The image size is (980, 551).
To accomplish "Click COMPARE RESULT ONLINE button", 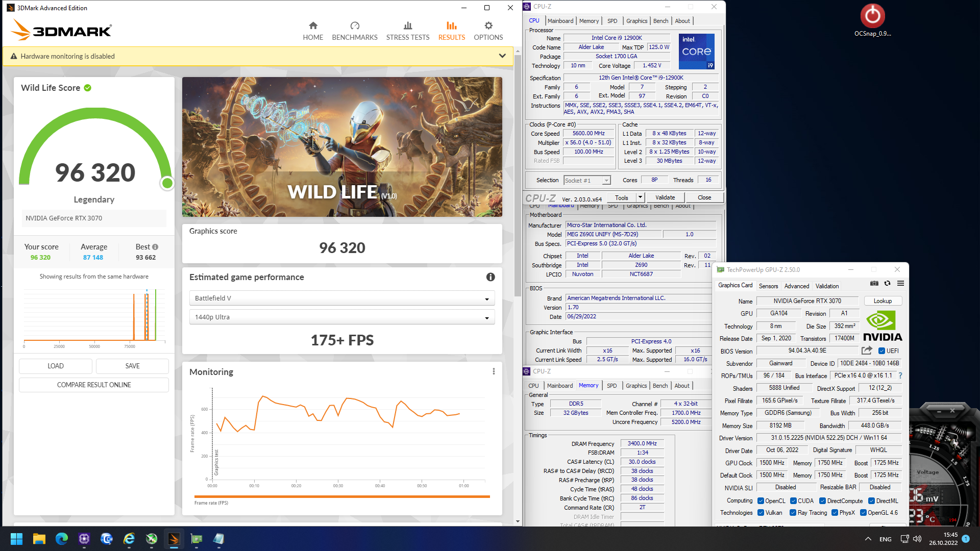I will 94,385.
